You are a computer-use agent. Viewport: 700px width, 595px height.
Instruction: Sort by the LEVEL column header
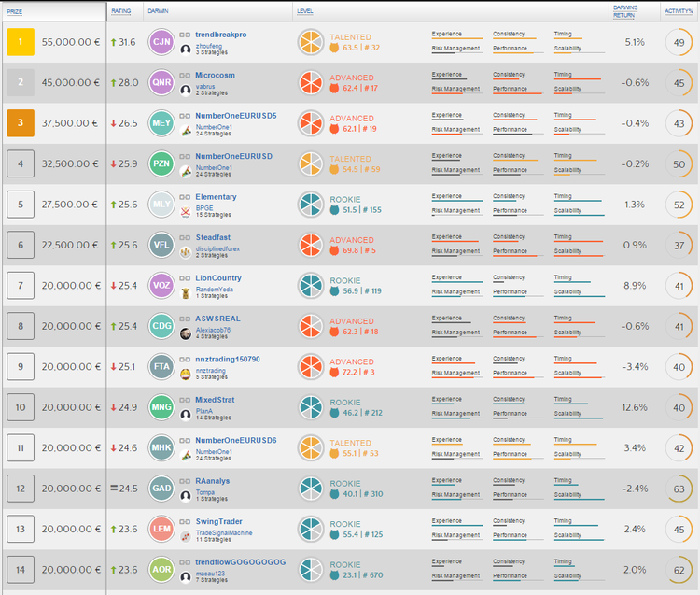[305, 10]
